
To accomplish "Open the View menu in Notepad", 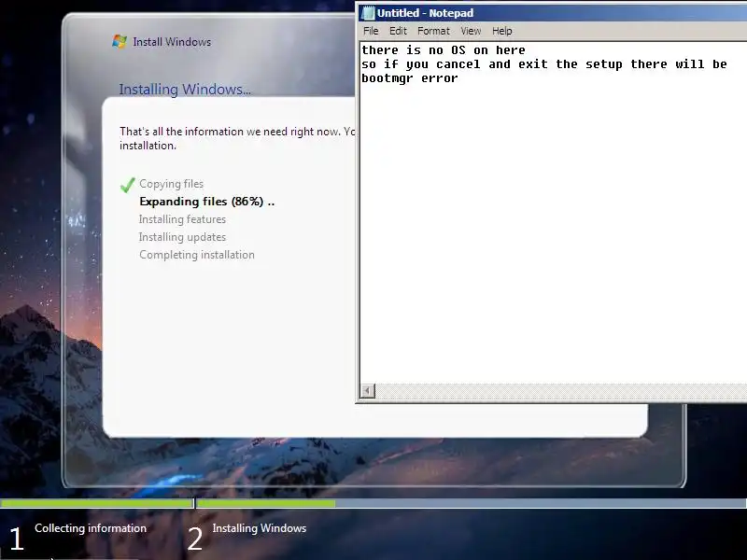I will point(471,31).
